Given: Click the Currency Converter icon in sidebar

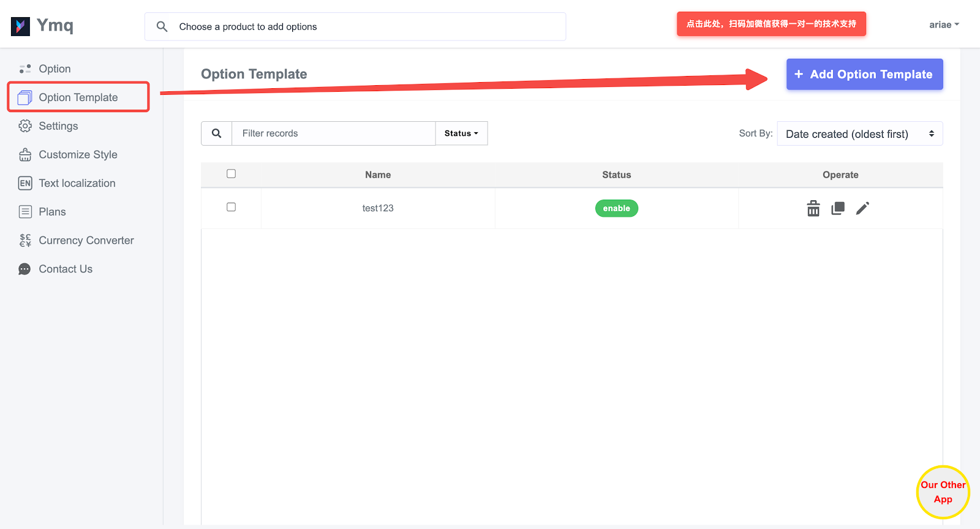Looking at the screenshot, I should point(25,241).
